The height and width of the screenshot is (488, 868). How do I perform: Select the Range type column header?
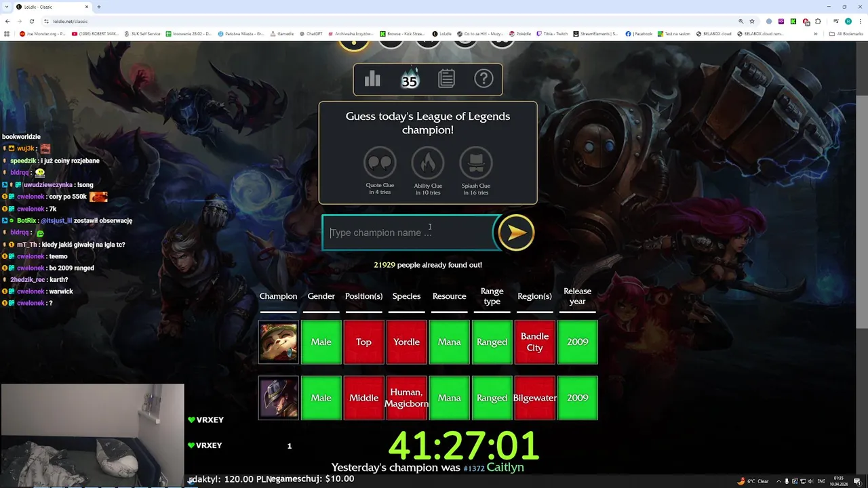click(x=492, y=296)
